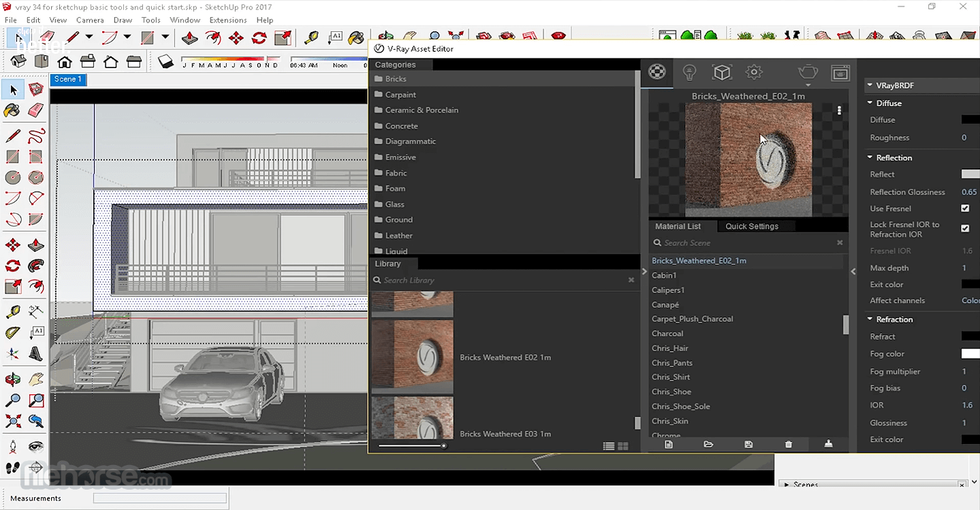Select the Protractor tool in left toolbar
This screenshot has height=510, width=980.
tap(13, 333)
